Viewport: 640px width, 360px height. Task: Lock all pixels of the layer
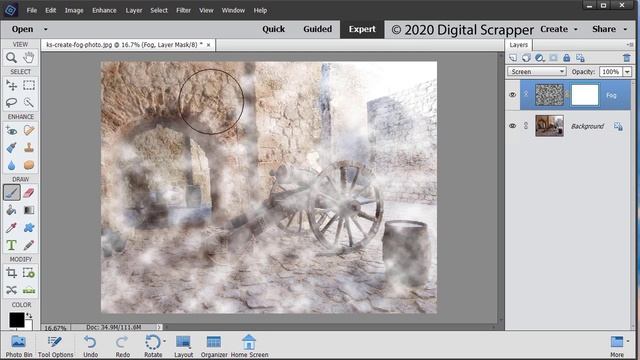pyautogui.click(x=567, y=58)
